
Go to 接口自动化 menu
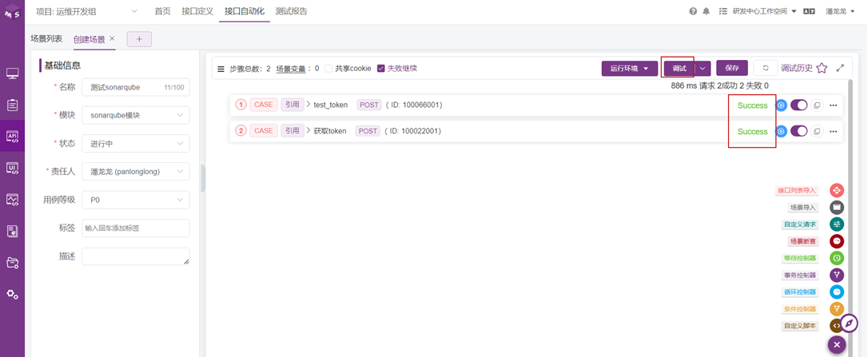click(245, 11)
